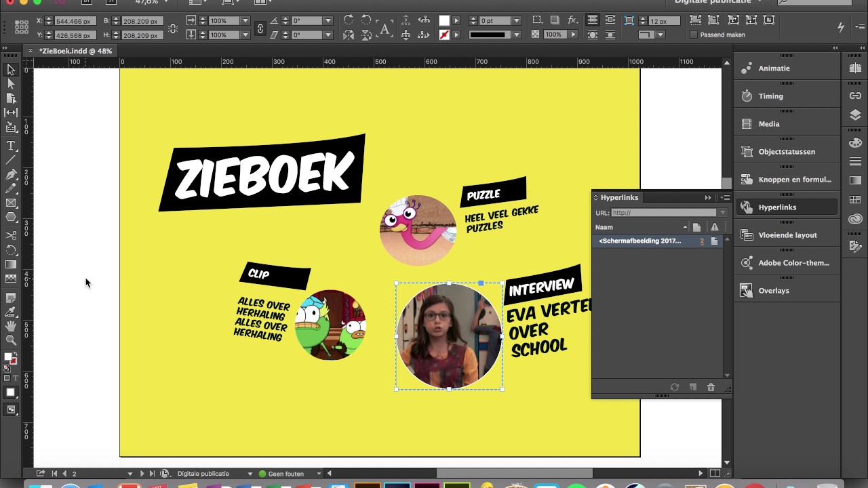
Task: Select the Pen tool
Action: [11, 175]
